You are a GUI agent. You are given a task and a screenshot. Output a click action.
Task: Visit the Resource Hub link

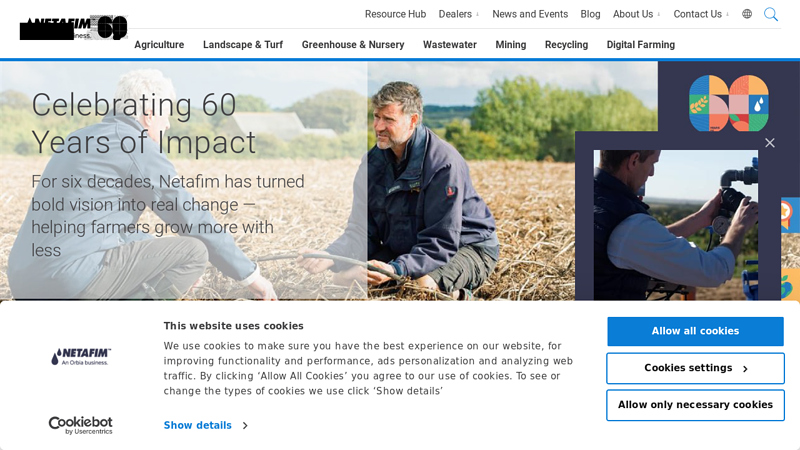coord(395,14)
